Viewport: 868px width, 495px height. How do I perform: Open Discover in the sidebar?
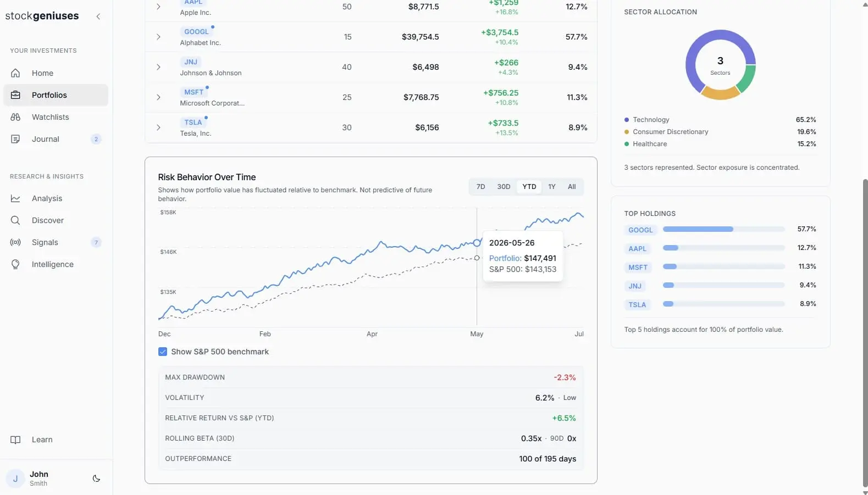tap(56, 220)
